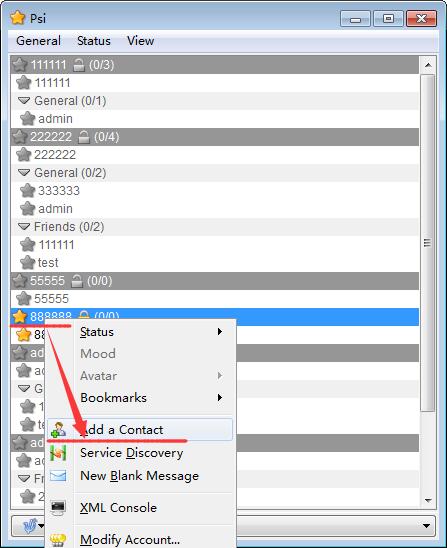Click the scrollbar down arrow
This screenshot has height=548, width=447.
428,500
